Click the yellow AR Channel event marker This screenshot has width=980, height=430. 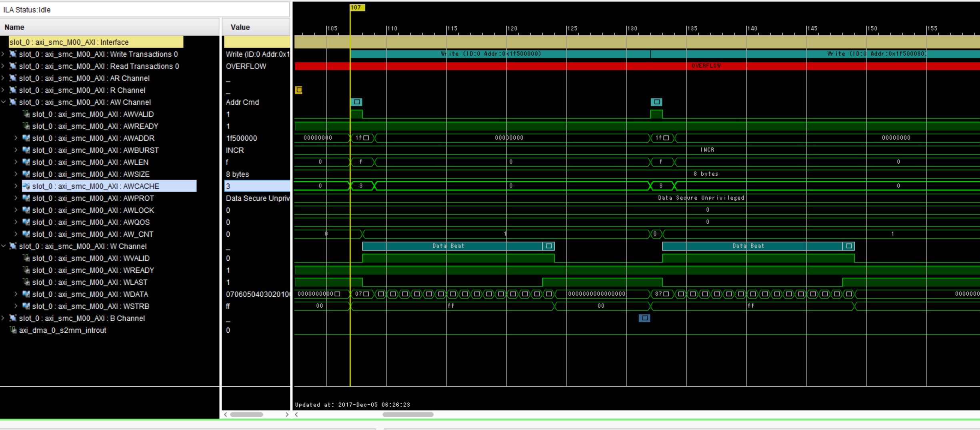(298, 90)
